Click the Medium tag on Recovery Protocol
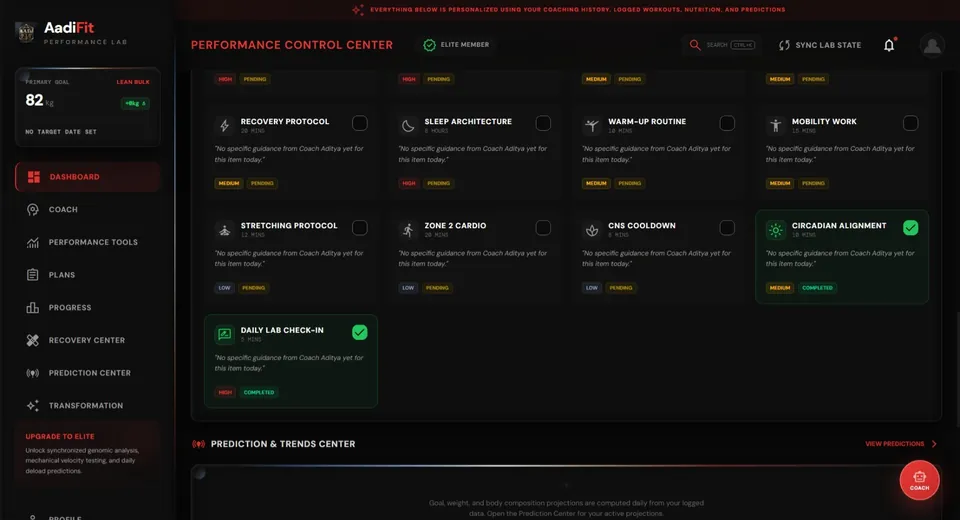 point(229,183)
